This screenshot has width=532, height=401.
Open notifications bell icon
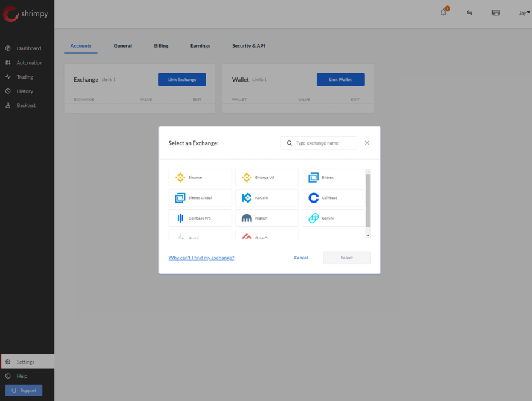pyautogui.click(x=444, y=12)
